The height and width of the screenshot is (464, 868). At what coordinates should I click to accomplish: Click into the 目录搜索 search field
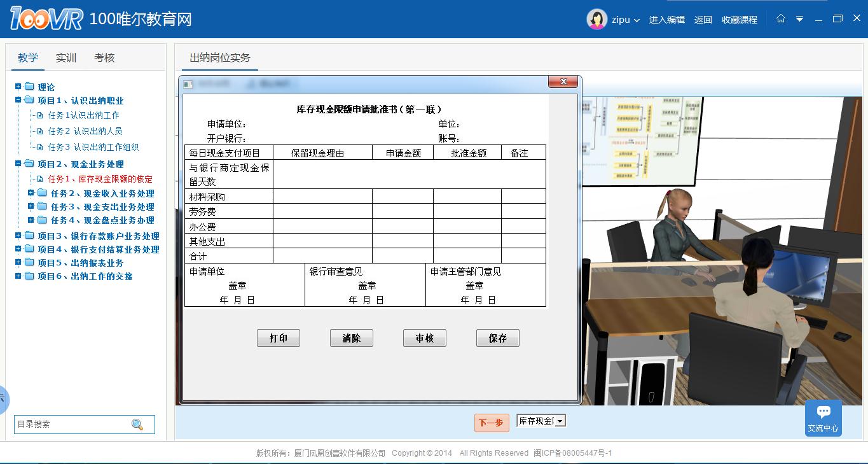coord(70,425)
